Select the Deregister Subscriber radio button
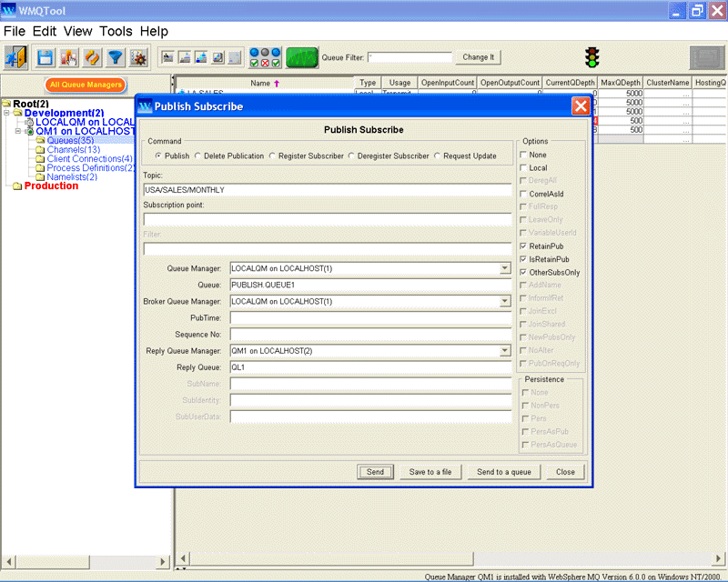 tap(351, 156)
